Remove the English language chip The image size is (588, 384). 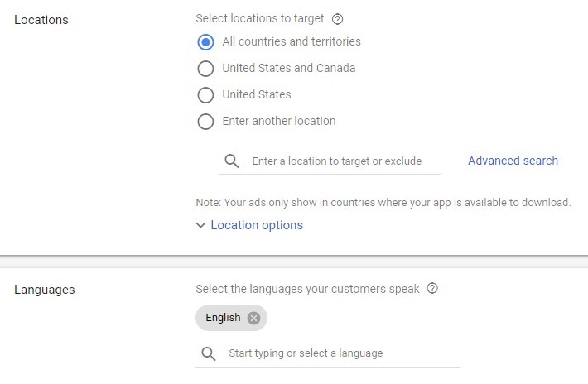pos(253,318)
